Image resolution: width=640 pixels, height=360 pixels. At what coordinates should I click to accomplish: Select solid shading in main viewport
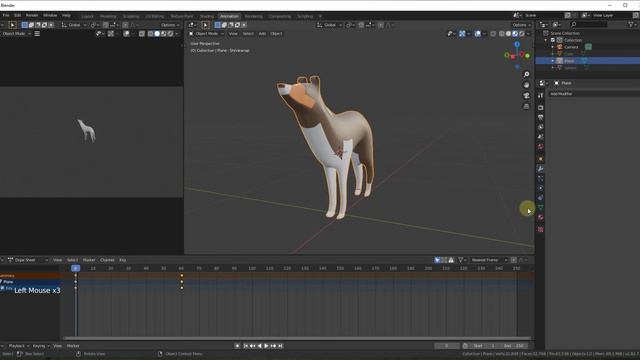(x=509, y=33)
